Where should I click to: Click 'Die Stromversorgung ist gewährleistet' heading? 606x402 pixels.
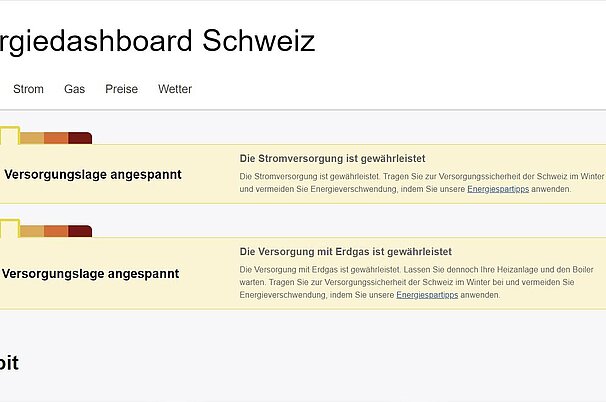click(333, 158)
